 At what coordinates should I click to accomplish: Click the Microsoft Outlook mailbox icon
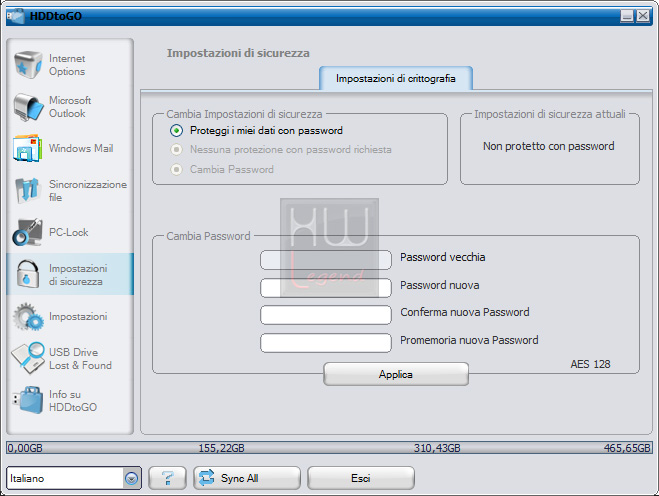pyautogui.click(x=28, y=107)
